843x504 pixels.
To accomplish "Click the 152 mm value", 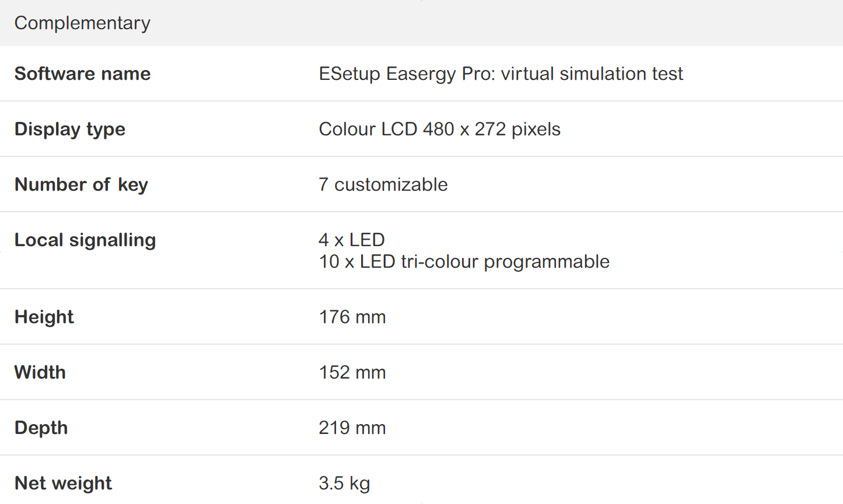I will point(352,373).
